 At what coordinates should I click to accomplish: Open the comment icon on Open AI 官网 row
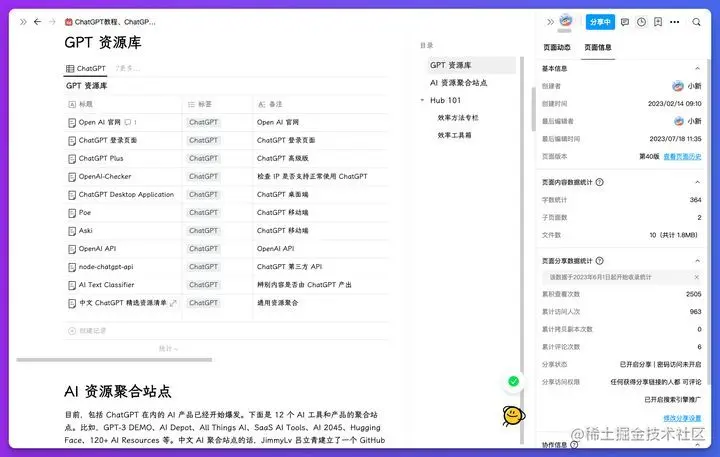pyautogui.click(x=128, y=122)
